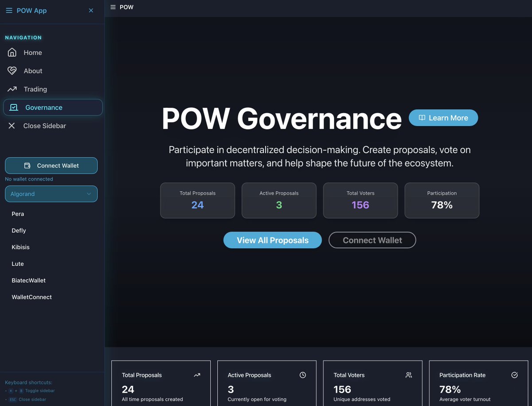The width and height of the screenshot is (532, 406).
Task: Click the Average voter turnout text
Action: click(x=465, y=399)
